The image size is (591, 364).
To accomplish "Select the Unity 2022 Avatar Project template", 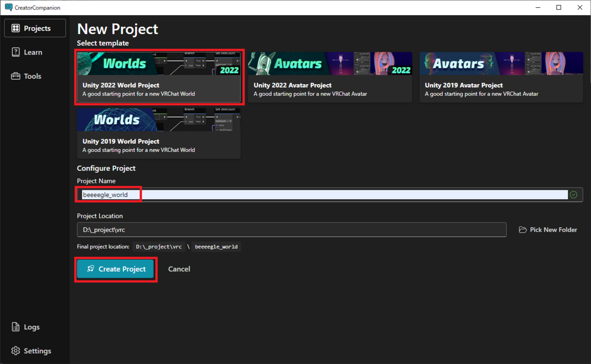I will (x=330, y=77).
